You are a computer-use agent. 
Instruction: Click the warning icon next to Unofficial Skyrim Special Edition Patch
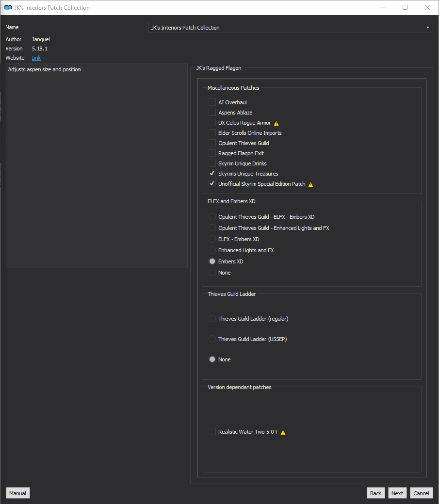pyautogui.click(x=311, y=184)
